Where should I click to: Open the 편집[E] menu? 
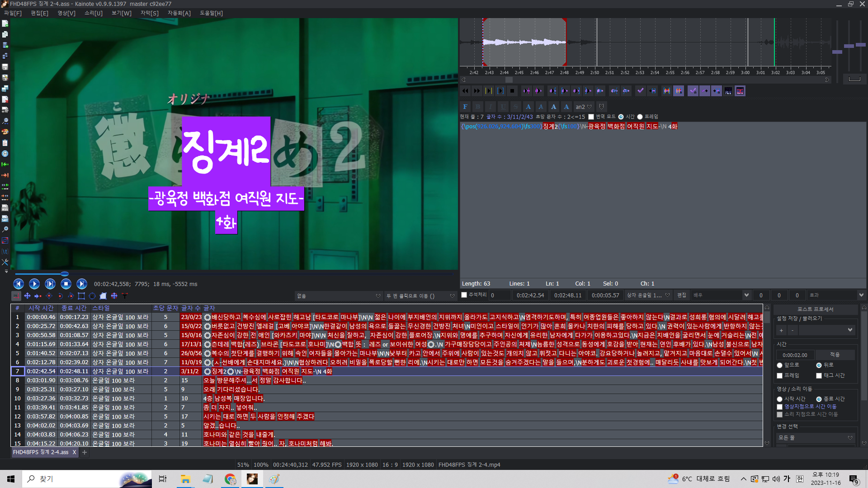(39, 13)
